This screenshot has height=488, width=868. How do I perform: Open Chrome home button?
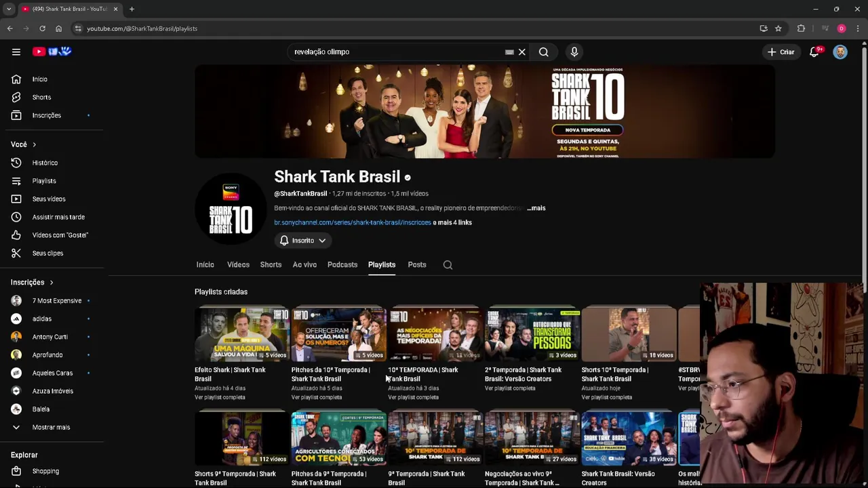pos(58,28)
